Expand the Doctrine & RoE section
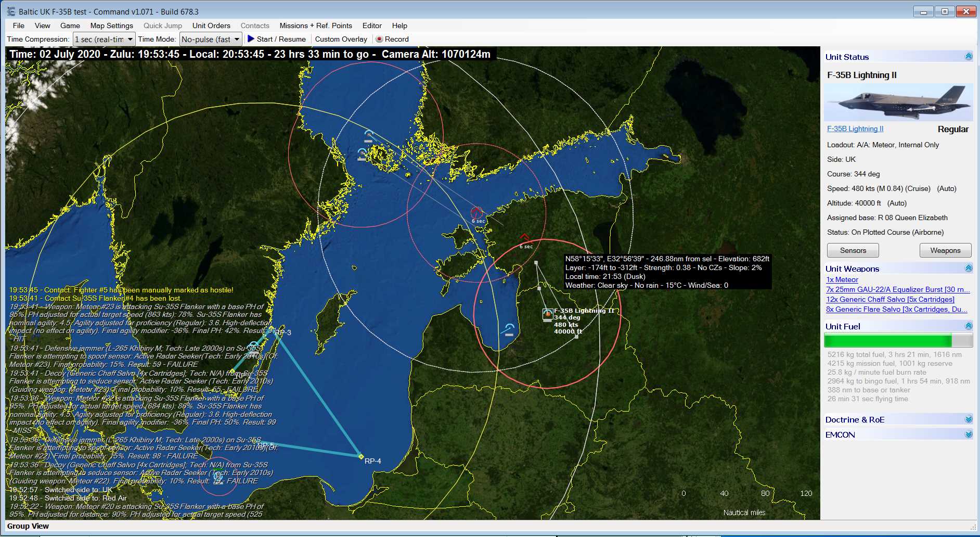Image resolution: width=980 pixels, height=537 pixels. tap(969, 419)
